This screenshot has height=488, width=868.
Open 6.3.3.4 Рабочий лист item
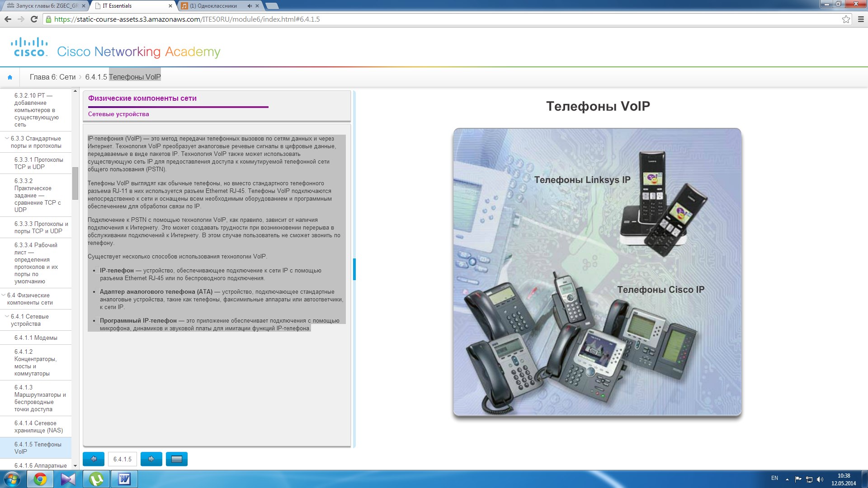tap(36, 263)
